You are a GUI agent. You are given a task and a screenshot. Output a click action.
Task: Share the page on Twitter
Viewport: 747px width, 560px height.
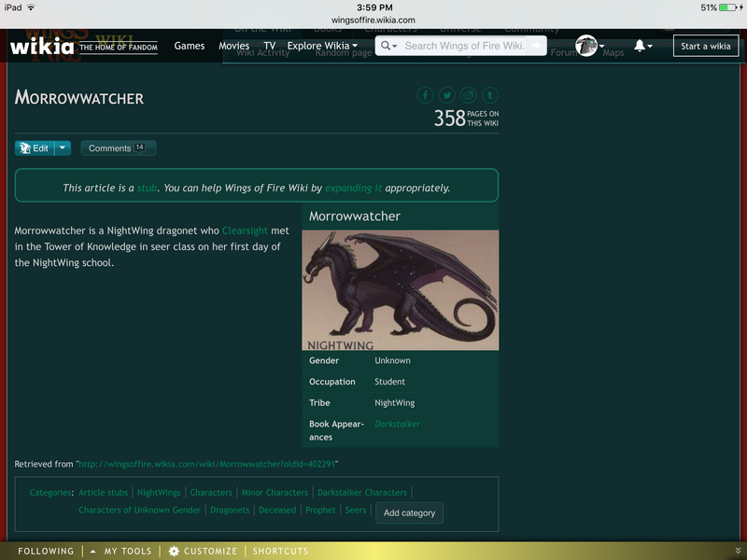pos(446,96)
